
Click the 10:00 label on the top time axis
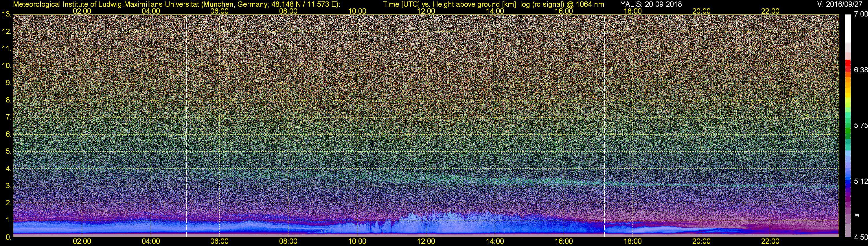357,11
